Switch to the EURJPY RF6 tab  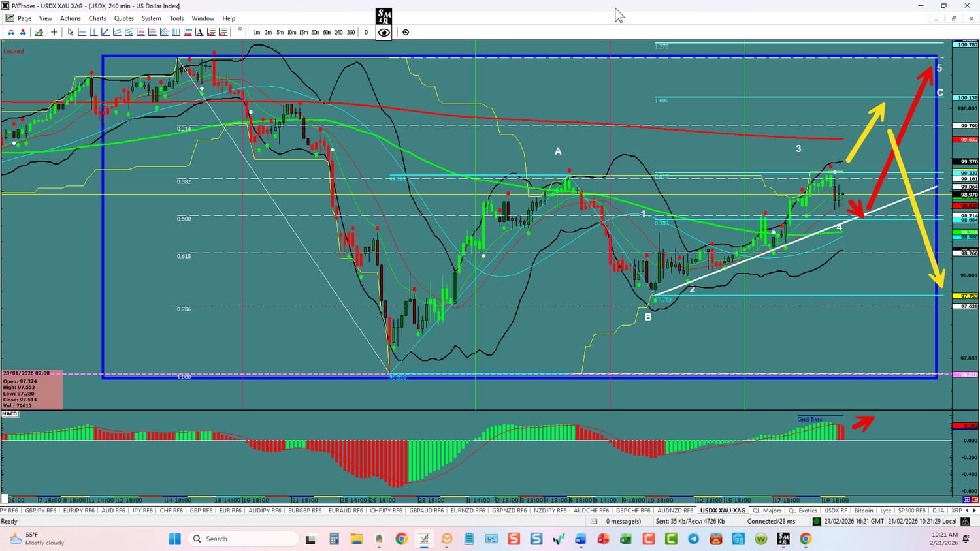(78, 511)
